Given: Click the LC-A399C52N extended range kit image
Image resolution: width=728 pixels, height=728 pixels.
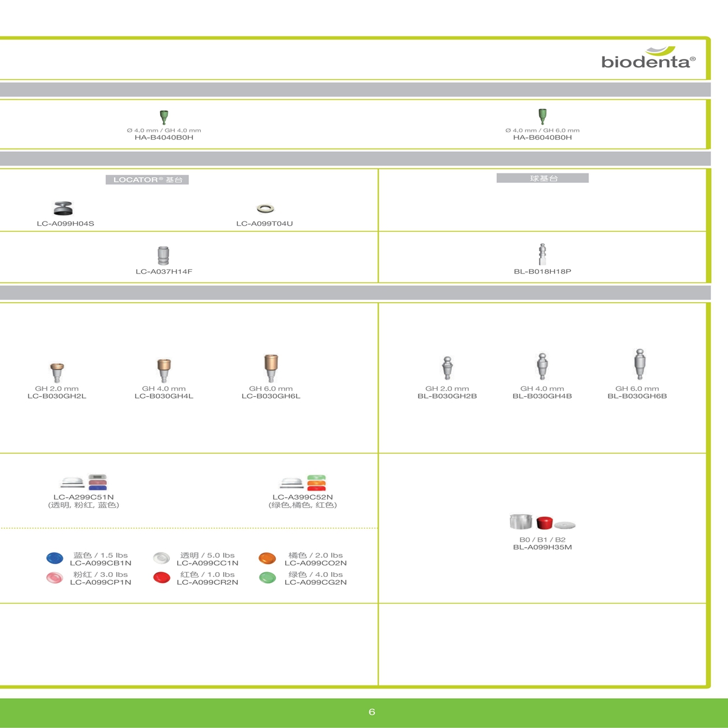Looking at the screenshot, I should click(303, 482).
